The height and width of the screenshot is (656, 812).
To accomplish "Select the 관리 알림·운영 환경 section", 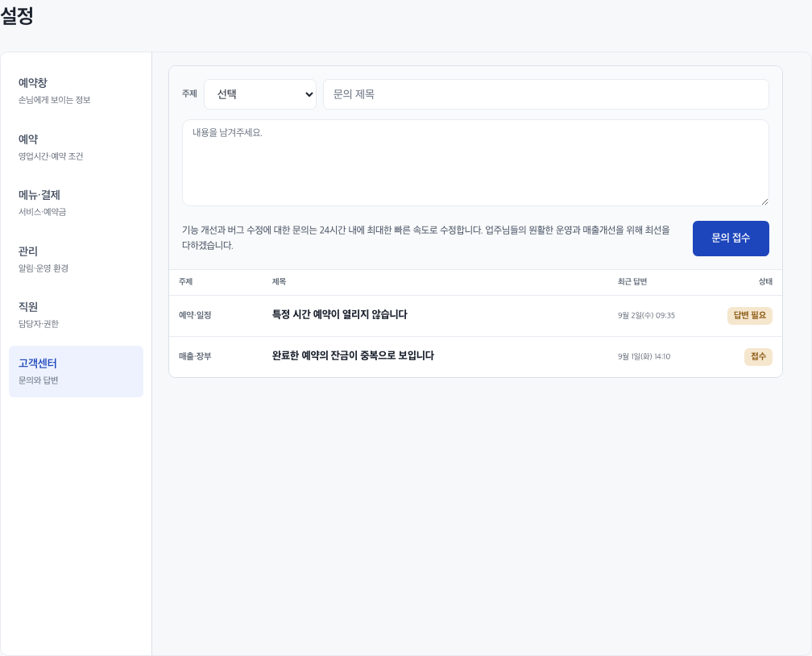I will click(76, 259).
